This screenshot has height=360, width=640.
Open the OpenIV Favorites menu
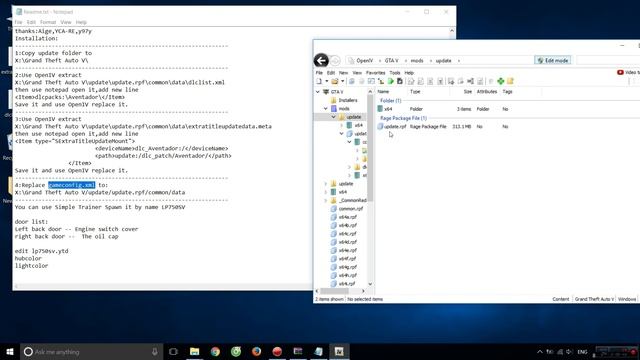point(376,73)
